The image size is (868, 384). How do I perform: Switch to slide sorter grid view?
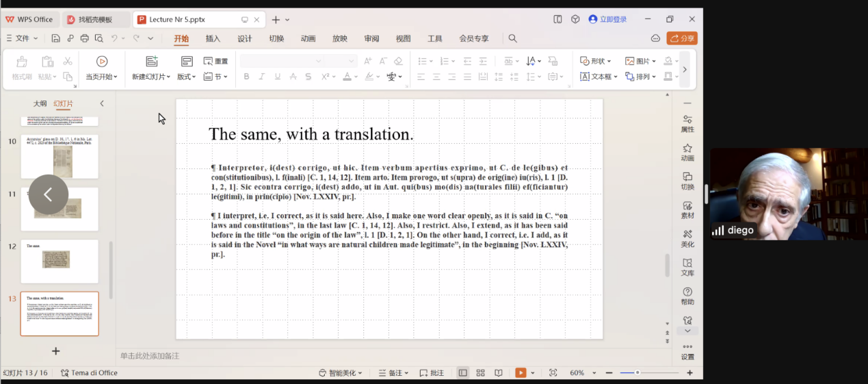pyautogui.click(x=481, y=373)
